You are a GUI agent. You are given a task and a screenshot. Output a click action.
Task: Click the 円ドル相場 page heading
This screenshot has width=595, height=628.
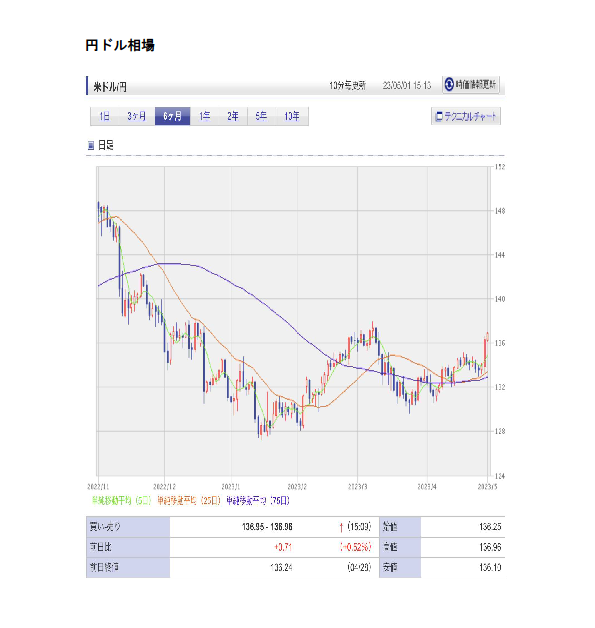point(120,45)
